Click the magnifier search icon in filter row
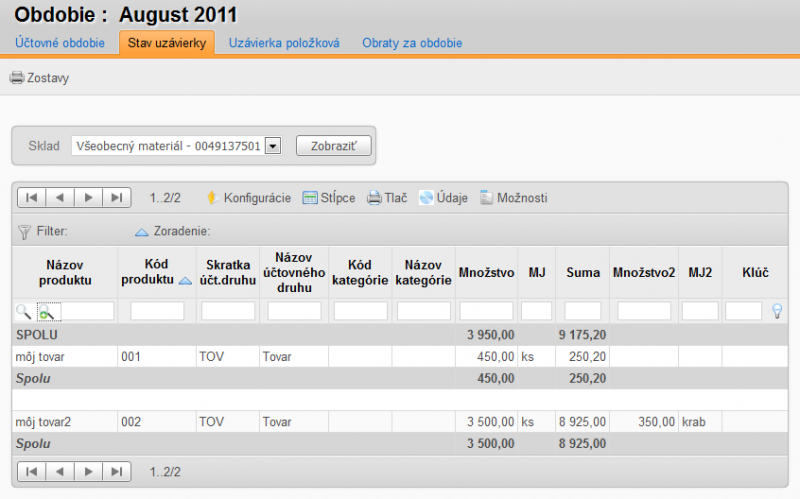Image resolution: width=800 pixels, height=499 pixels. click(x=23, y=311)
